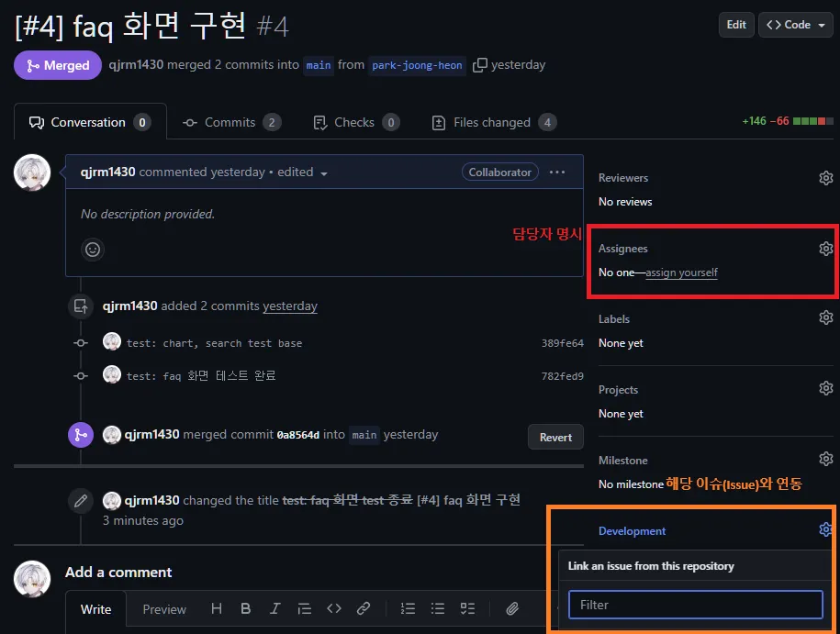Image resolution: width=840 pixels, height=634 pixels.
Task: Insert a task list in the editor
Action: (x=467, y=608)
